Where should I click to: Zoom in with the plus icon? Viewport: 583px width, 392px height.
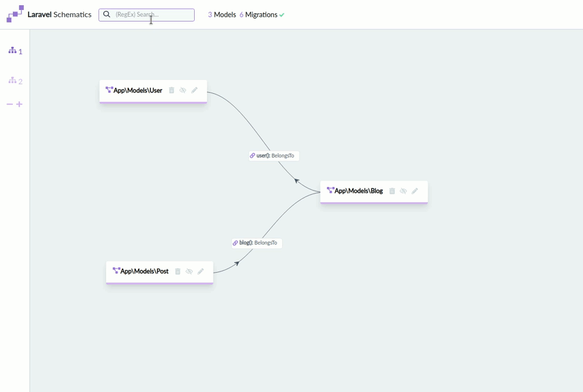19,104
